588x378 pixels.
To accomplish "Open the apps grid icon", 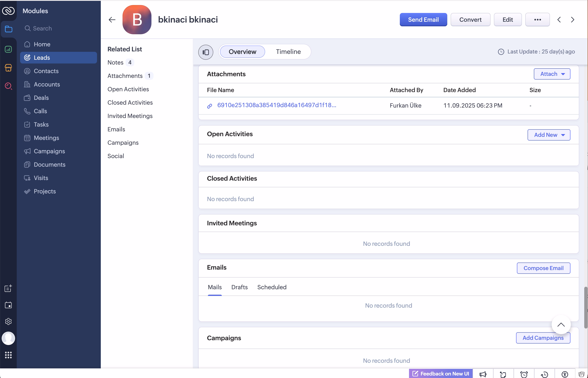I will 8,355.
